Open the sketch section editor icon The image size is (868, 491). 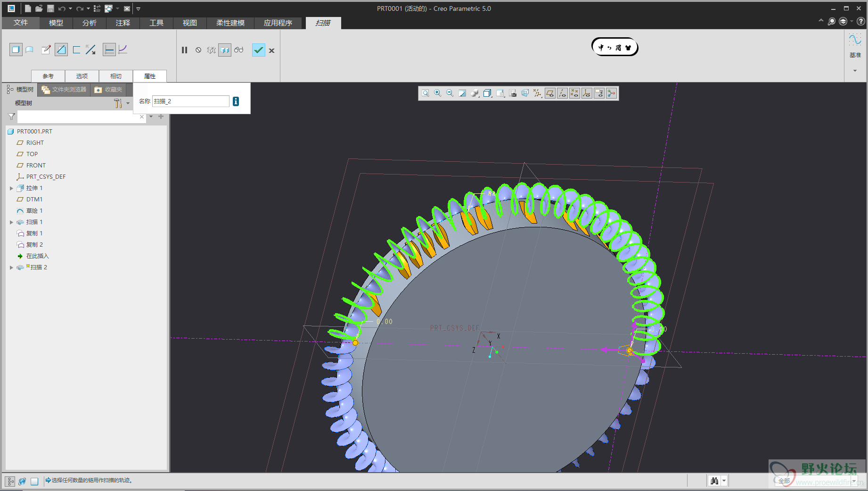[x=46, y=50]
